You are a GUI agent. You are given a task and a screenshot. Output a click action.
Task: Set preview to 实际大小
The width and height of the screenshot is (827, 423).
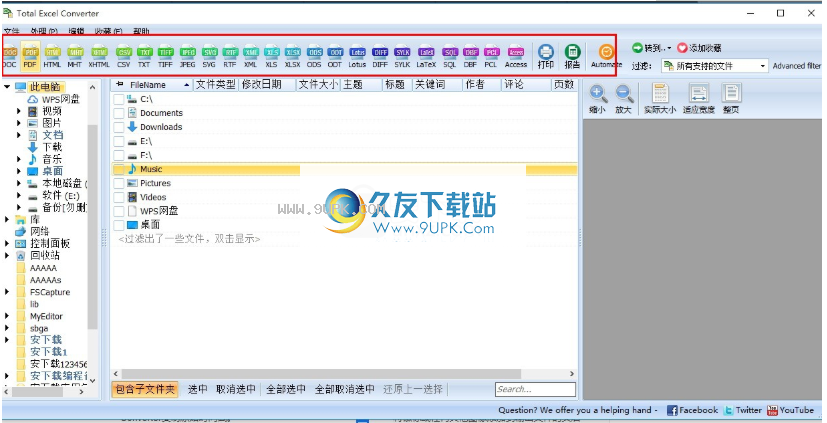tap(660, 99)
